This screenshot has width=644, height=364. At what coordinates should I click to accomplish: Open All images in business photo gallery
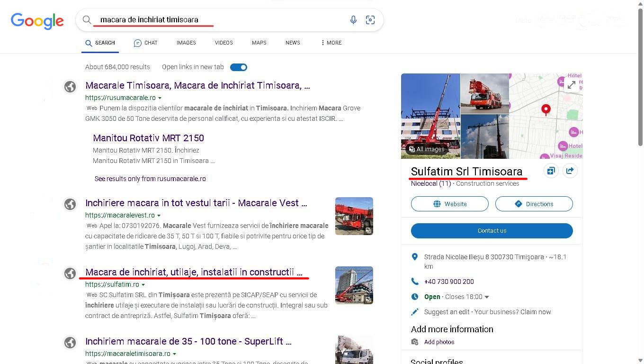[x=426, y=149]
